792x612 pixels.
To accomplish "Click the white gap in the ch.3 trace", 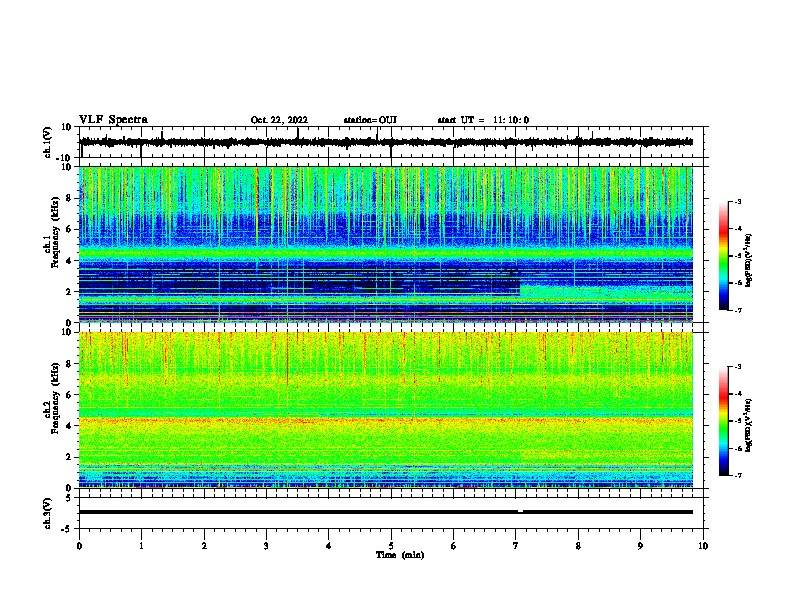I will pos(520,511).
